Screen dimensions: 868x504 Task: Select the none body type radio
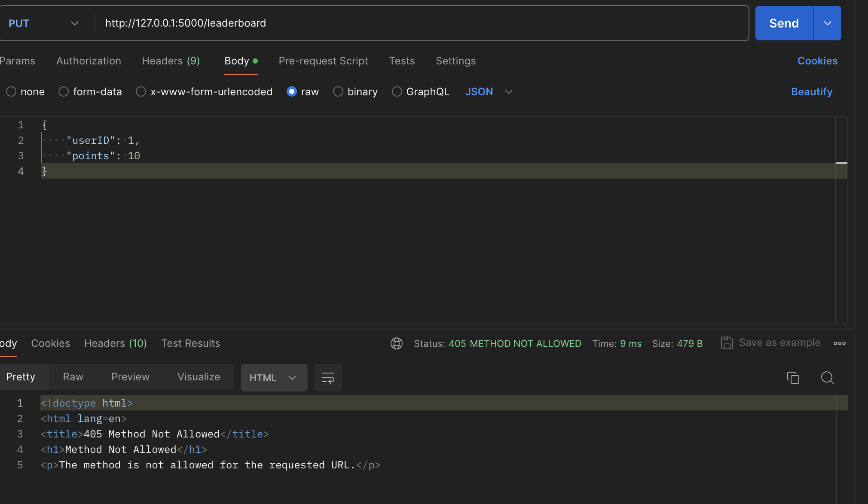click(11, 92)
